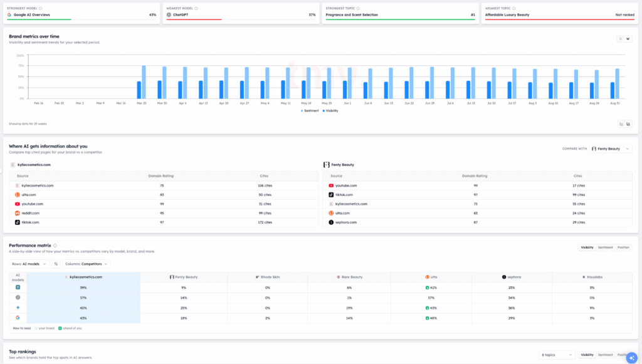
Task: Open the Compare With Fenty Beauty dropdown
Action: [610, 149]
